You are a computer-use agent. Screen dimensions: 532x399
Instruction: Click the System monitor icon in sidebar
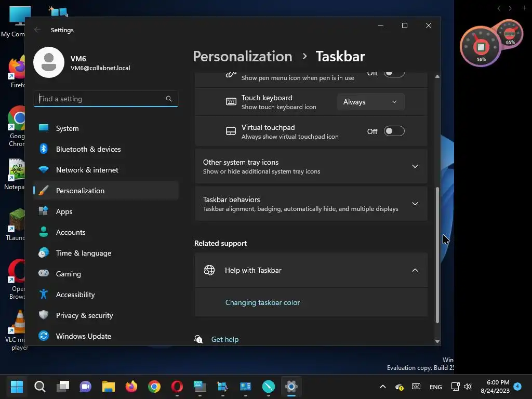click(44, 128)
